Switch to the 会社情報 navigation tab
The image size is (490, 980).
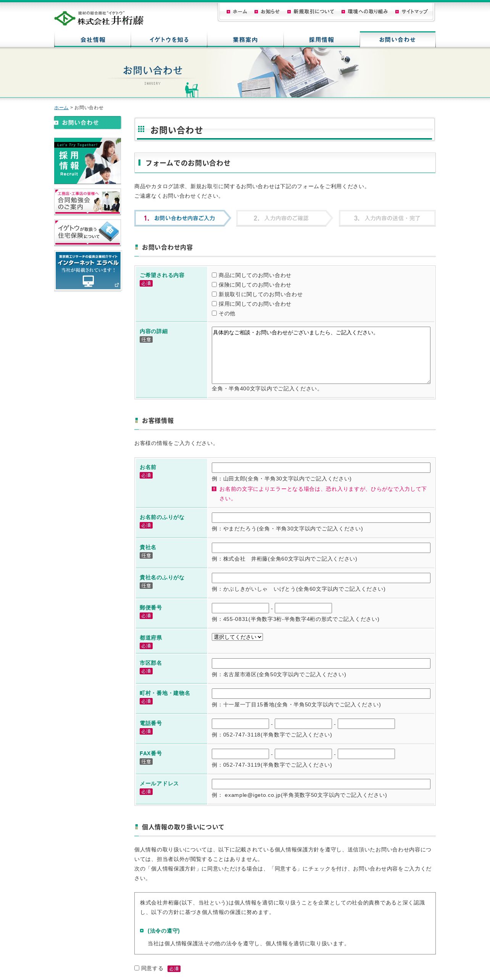(x=93, y=40)
